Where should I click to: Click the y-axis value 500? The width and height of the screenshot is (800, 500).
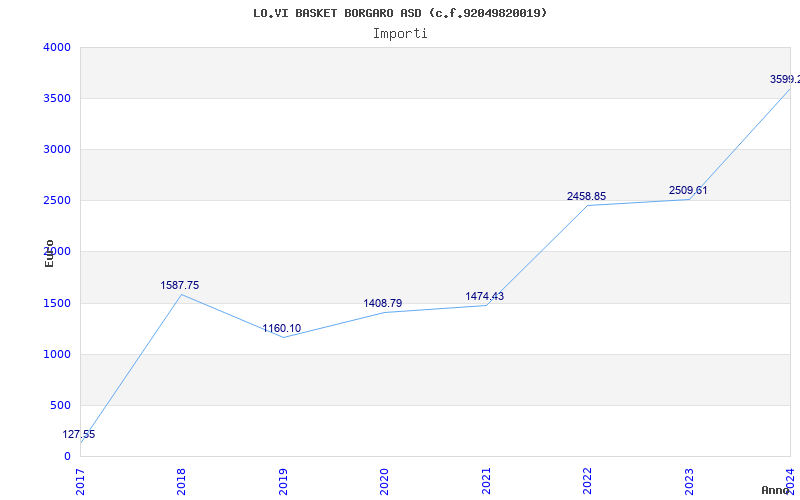(61, 406)
